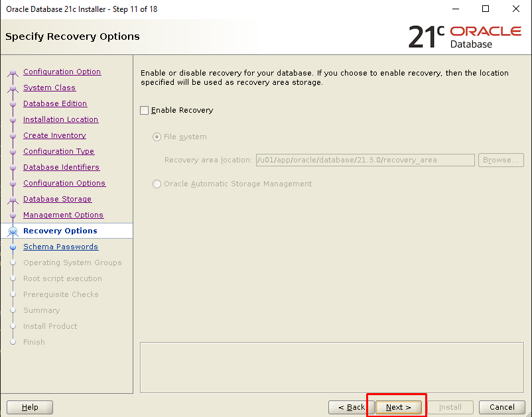This screenshot has height=417, width=532.
Task: Go to the Schema Passwords step
Action: tap(61, 247)
